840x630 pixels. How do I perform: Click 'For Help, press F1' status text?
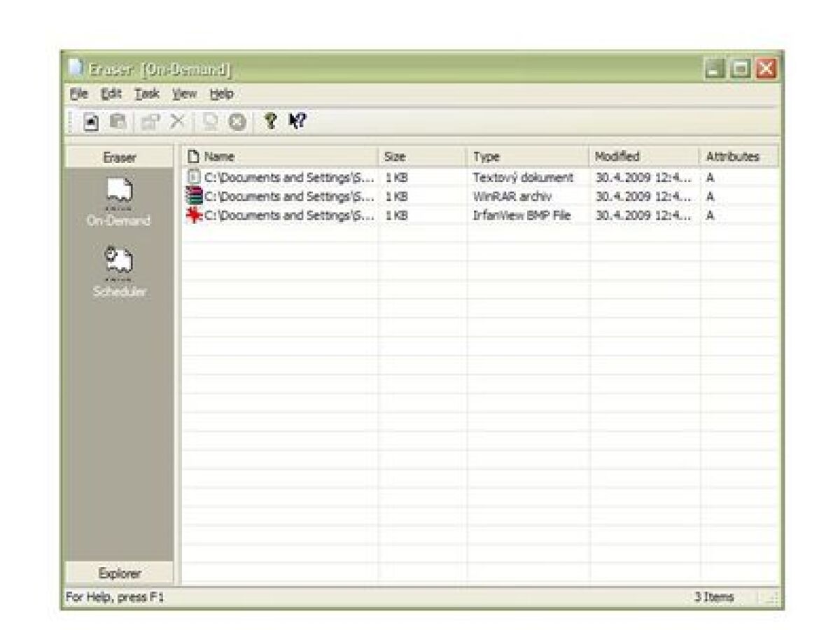pos(115,597)
